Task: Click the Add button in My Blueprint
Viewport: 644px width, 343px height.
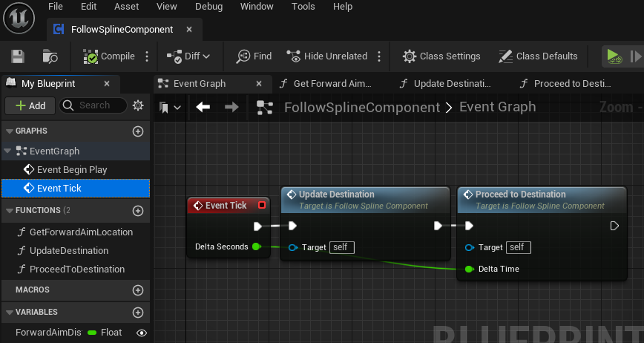Action: [30, 105]
